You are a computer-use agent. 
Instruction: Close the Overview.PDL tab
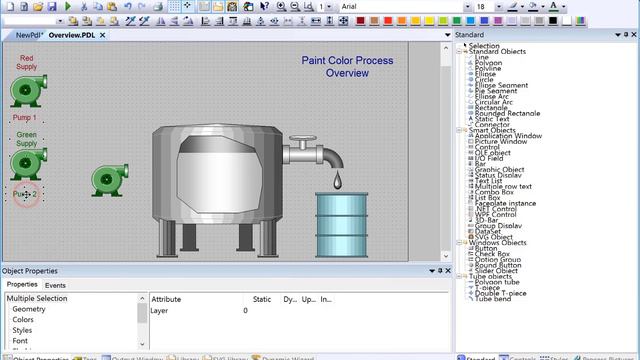click(x=102, y=35)
